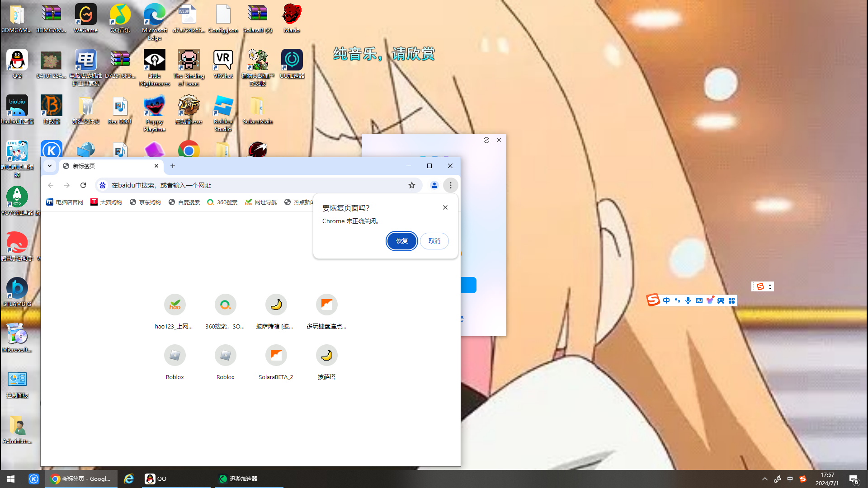Open a new Chrome tab
The height and width of the screenshot is (488, 868).
coord(173,166)
